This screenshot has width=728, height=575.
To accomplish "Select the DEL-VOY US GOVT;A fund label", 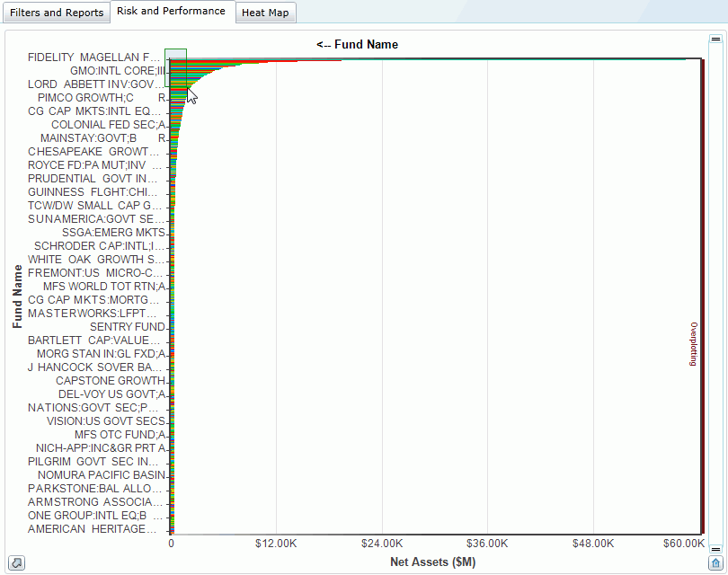I will (x=111, y=394).
